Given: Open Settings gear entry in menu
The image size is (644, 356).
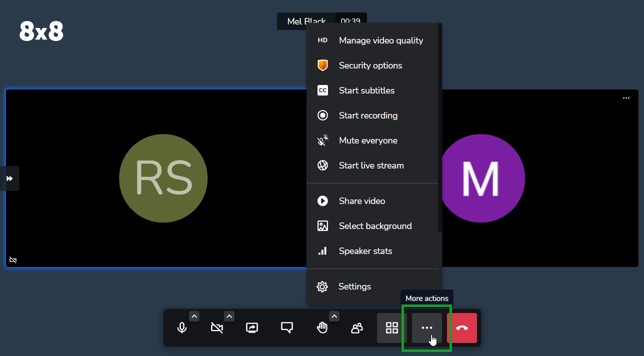Looking at the screenshot, I should coord(372,286).
